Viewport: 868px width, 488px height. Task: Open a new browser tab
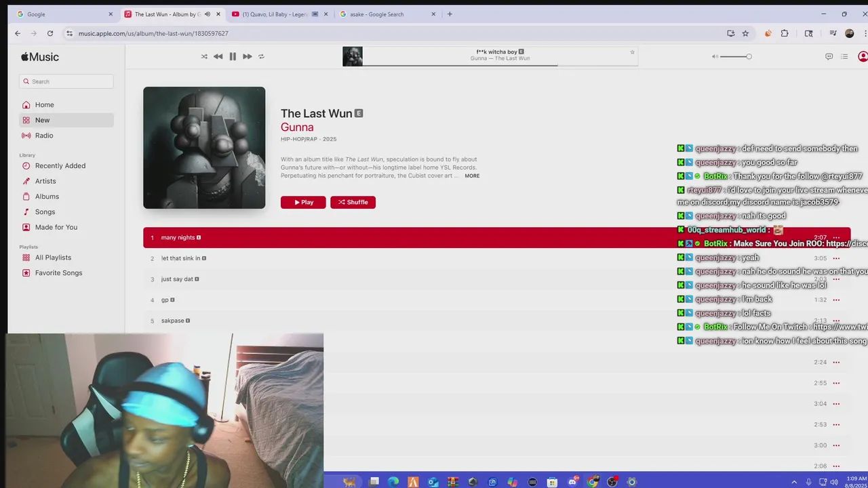(x=450, y=14)
